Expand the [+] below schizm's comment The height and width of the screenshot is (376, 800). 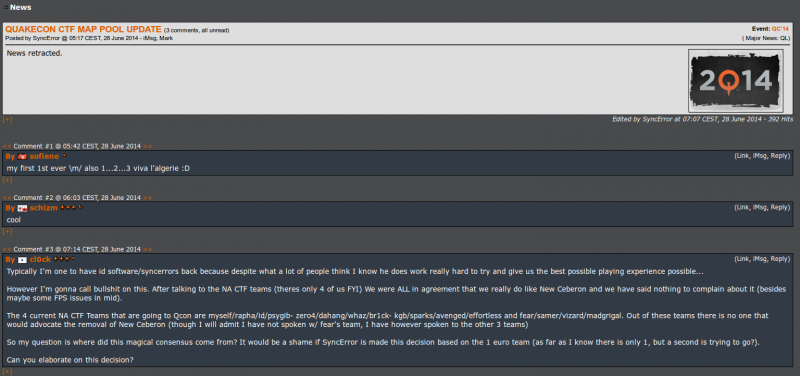tap(7, 232)
